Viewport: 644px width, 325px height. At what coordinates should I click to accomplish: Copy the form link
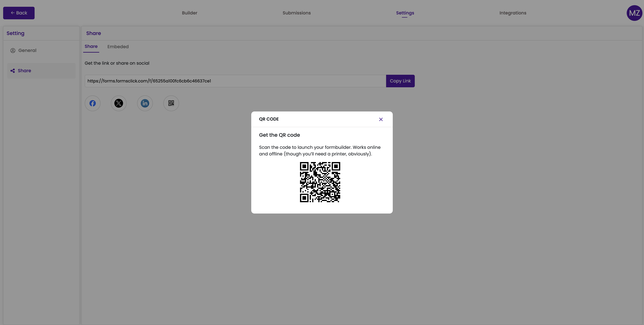[x=400, y=81]
